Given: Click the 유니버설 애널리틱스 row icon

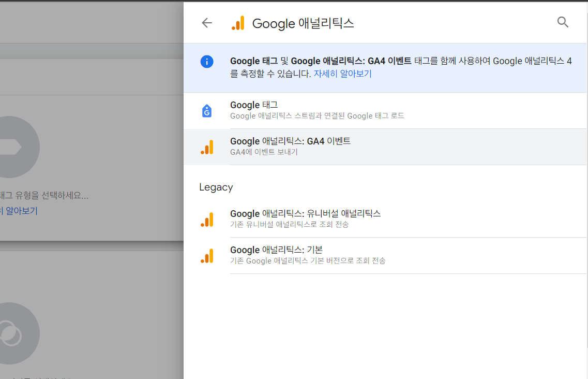Looking at the screenshot, I should click(207, 220).
